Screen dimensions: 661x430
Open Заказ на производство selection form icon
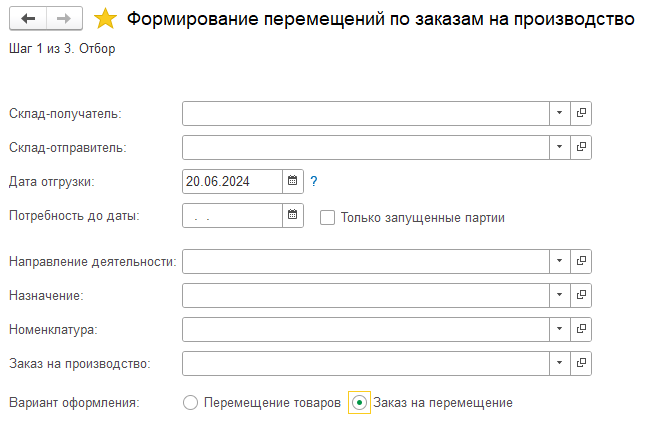click(581, 362)
